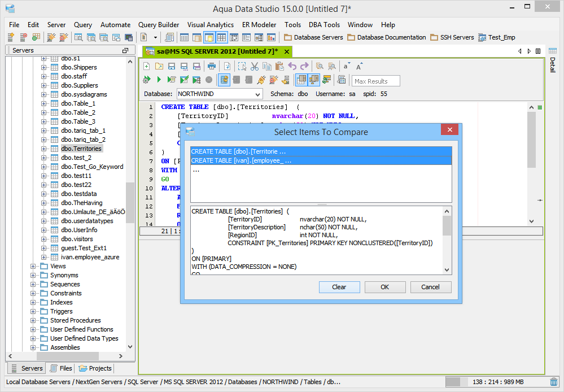Screen dimensions: 564x392
Task: Click the Execute Explain plan icon
Action: pos(196,80)
